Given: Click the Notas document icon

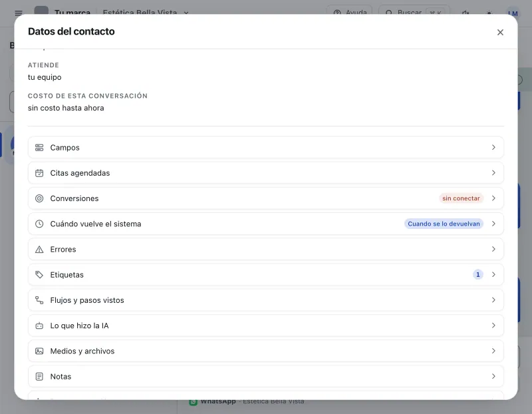Looking at the screenshot, I should (39, 377).
